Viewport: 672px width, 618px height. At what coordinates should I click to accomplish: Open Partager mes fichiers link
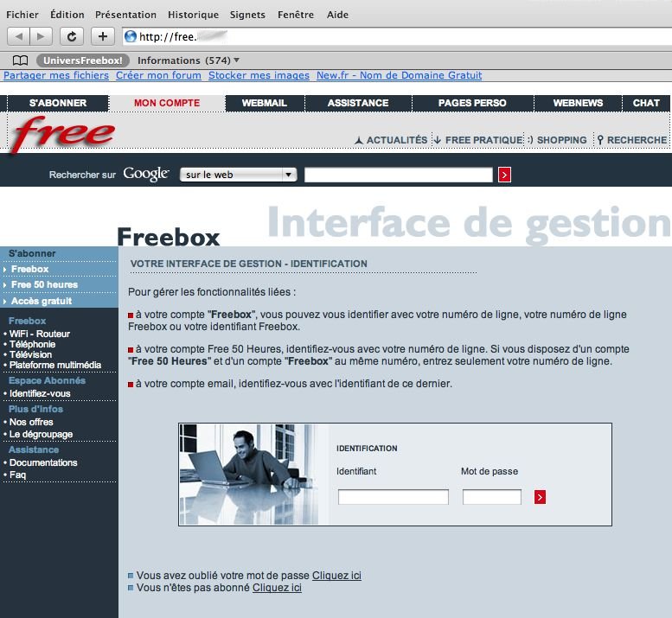(56, 75)
